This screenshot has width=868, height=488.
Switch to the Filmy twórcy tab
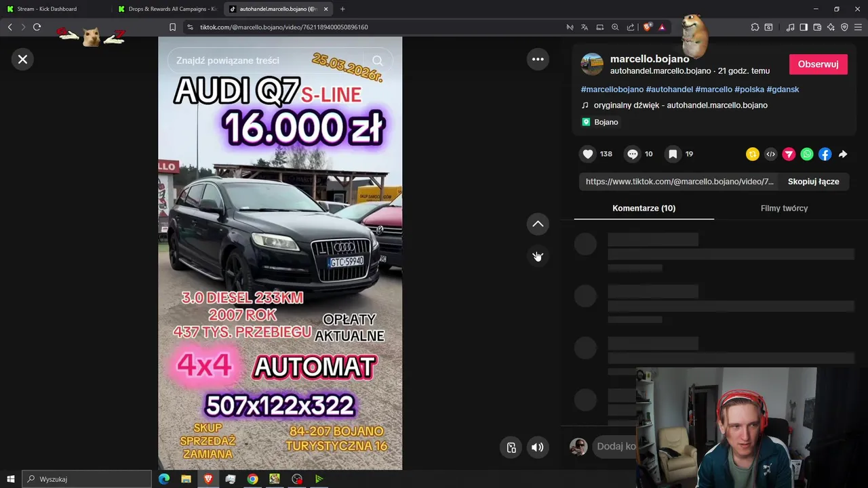click(784, 208)
